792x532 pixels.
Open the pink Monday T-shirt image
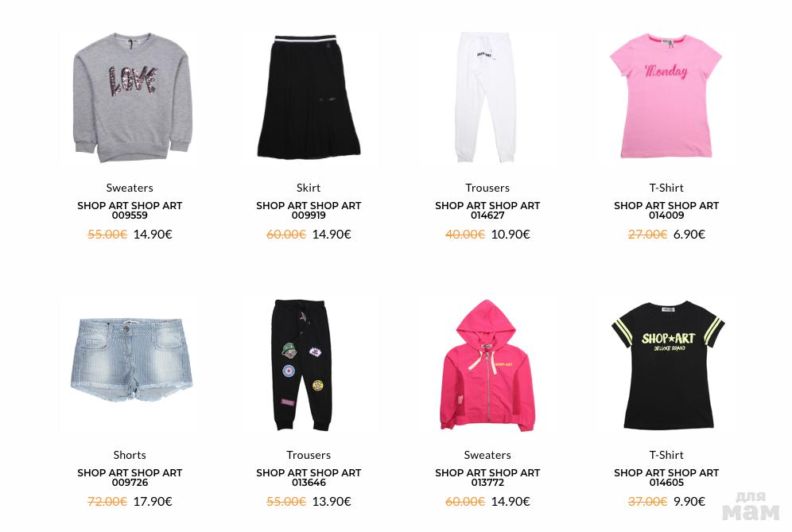(666, 95)
